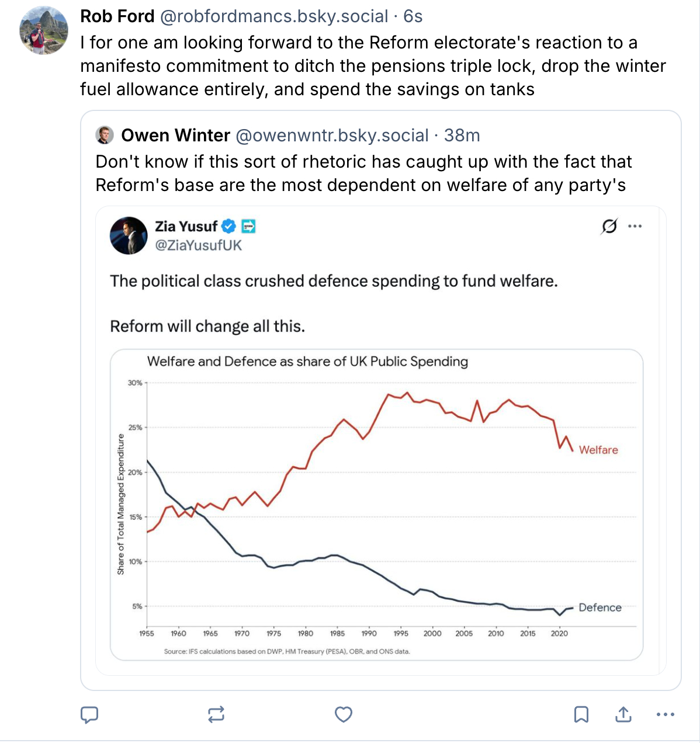Like the post with the heart icon
This screenshot has height=743, width=700.
344,714
